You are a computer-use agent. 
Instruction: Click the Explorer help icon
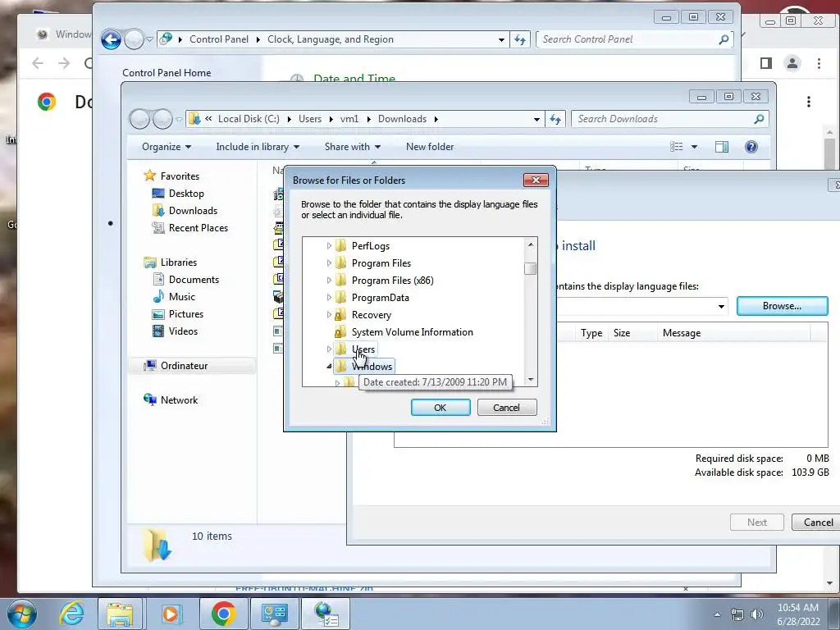point(751,147)
